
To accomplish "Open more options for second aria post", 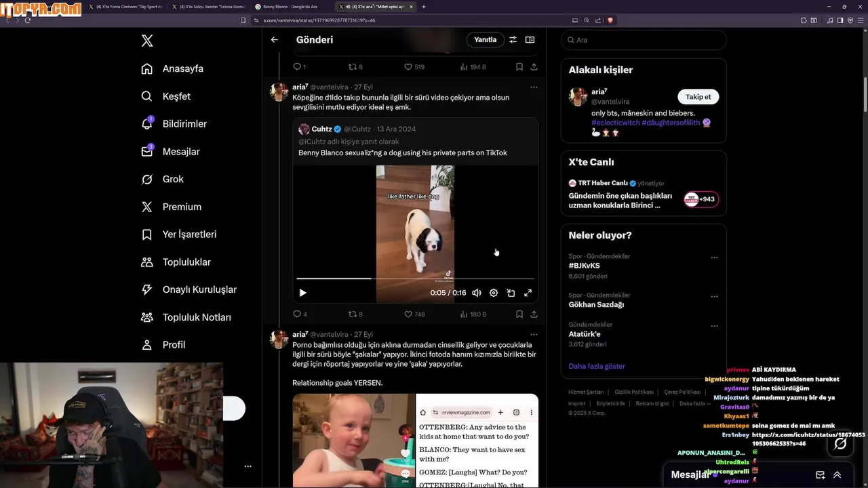I will (x=534, y=335).
